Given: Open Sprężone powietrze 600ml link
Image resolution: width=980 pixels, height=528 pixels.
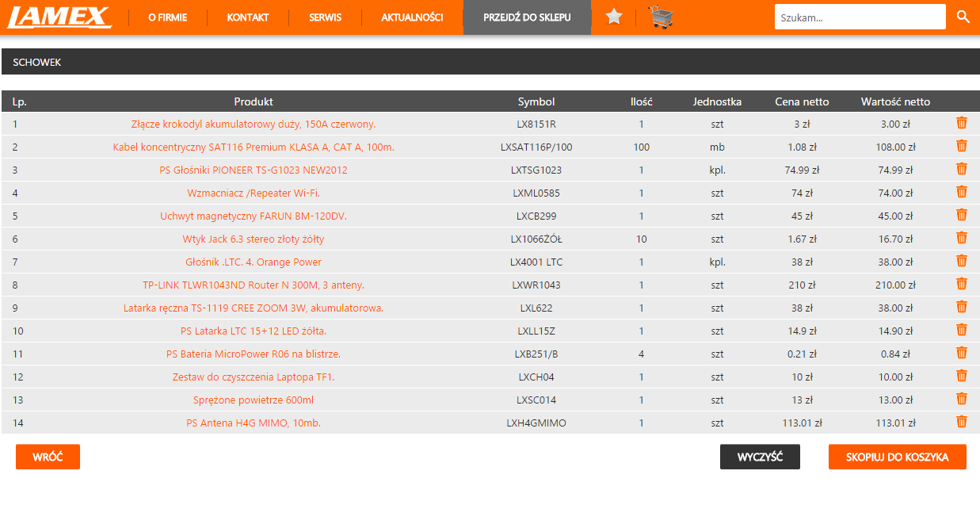Looking at the screenshot, I should 254,400.
